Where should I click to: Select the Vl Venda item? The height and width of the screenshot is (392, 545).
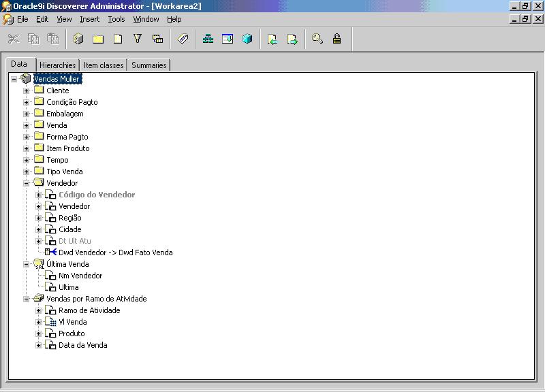point(72,322)
